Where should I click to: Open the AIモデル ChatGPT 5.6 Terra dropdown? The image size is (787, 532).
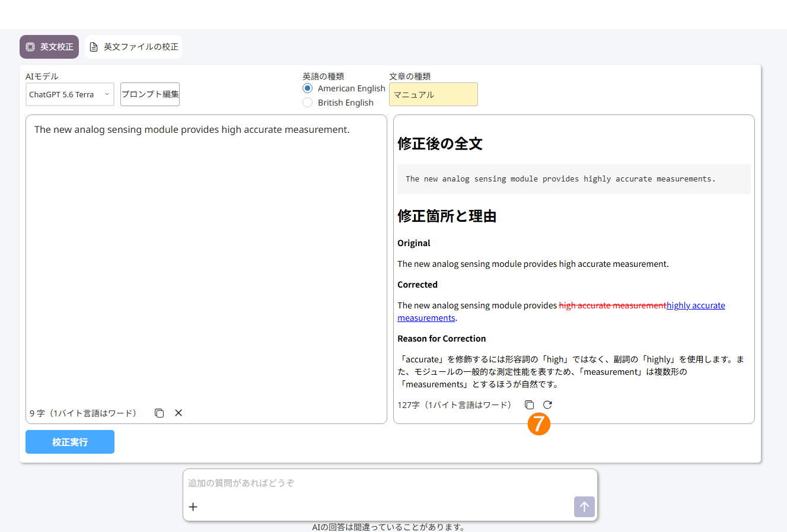click(70, 94)
